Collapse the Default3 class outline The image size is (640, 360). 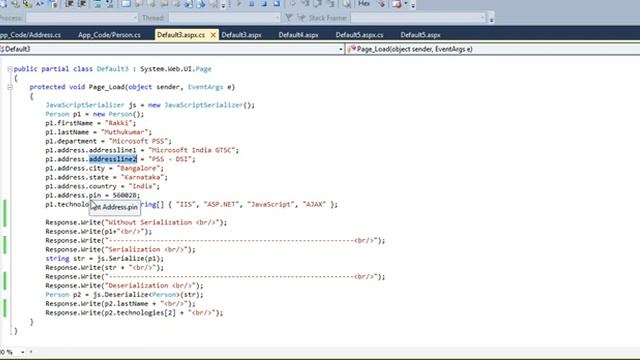[10, 69]
